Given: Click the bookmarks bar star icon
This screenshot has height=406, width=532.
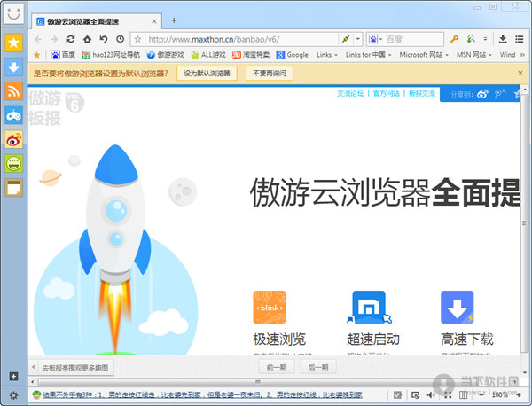Looking at the screenshot, I should (x=37, y=55).
